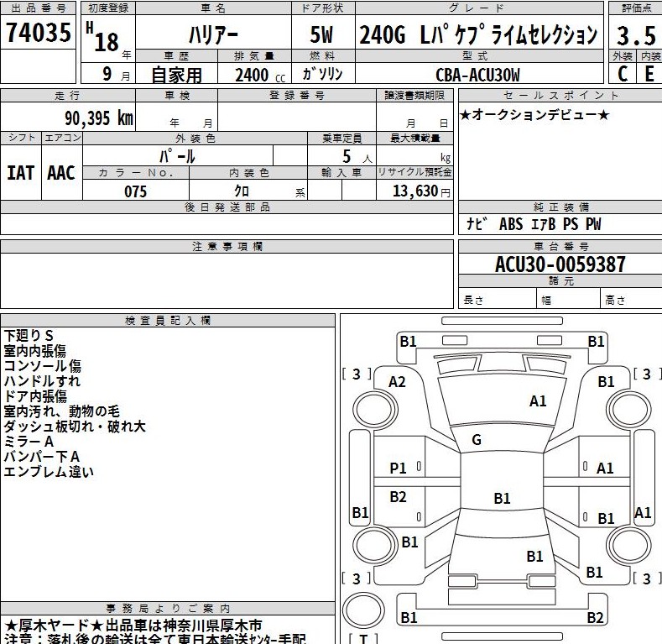Click the 登録番号 column header
The height and width of the screenshot is (644, 662).
click(297, 96)
